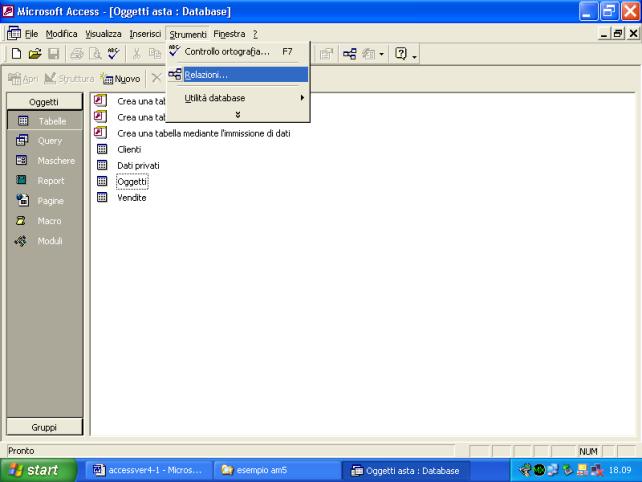This screenshot has height=482, width=642.
Task: Select Tabelle in objects bar
Action: coord(44,121)
